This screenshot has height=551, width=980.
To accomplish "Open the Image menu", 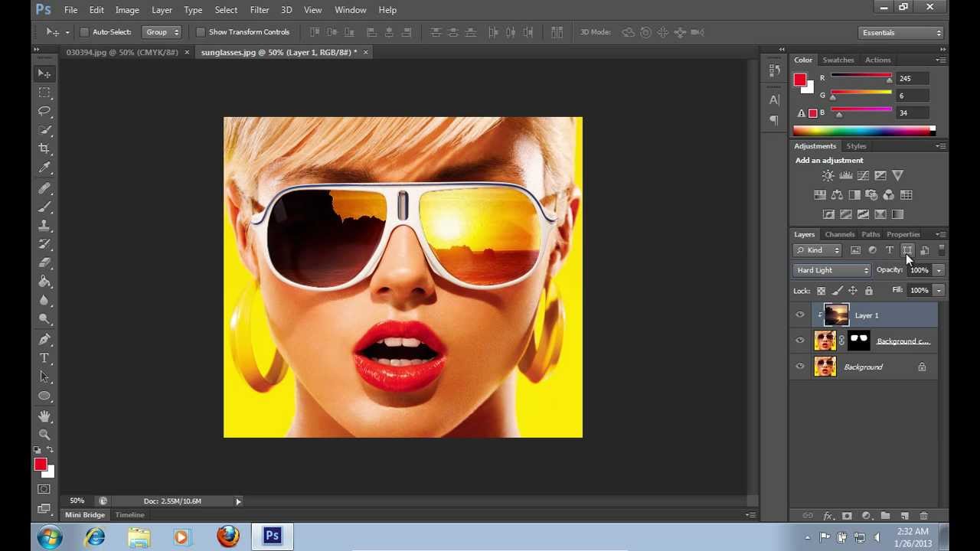I will point(127,10).
